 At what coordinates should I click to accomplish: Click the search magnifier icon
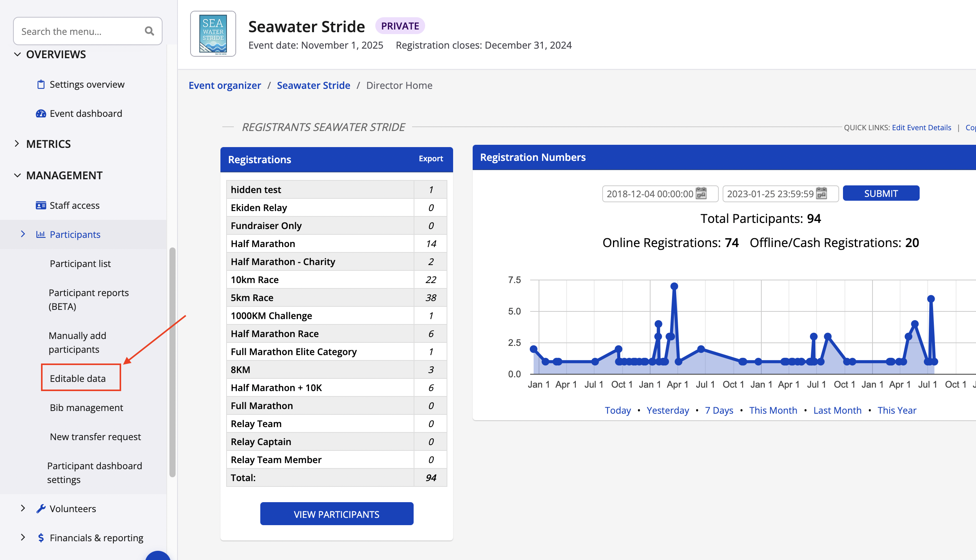pyautogui.click(x=150, y=31)
